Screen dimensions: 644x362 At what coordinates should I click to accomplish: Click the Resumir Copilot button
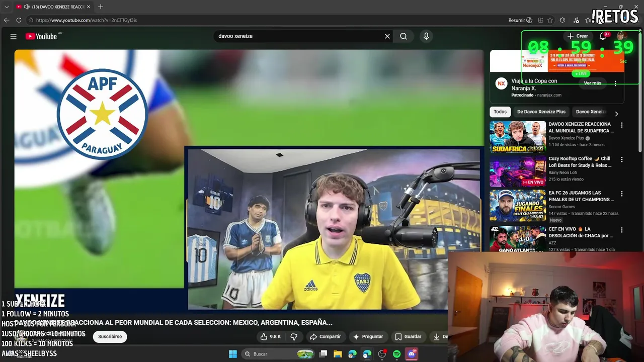(x=520, y=20)
